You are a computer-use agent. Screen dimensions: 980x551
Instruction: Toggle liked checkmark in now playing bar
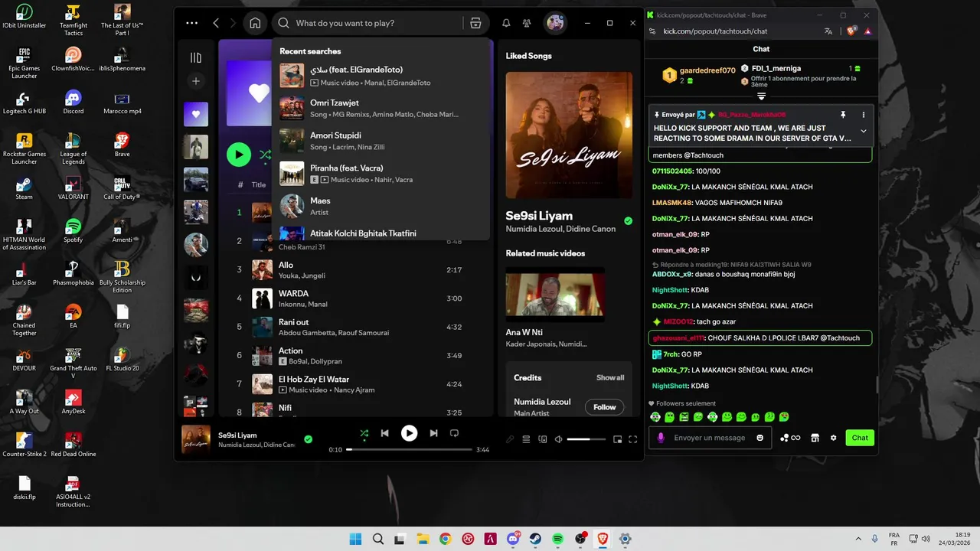pyautogui.click(x=308, y=439)
